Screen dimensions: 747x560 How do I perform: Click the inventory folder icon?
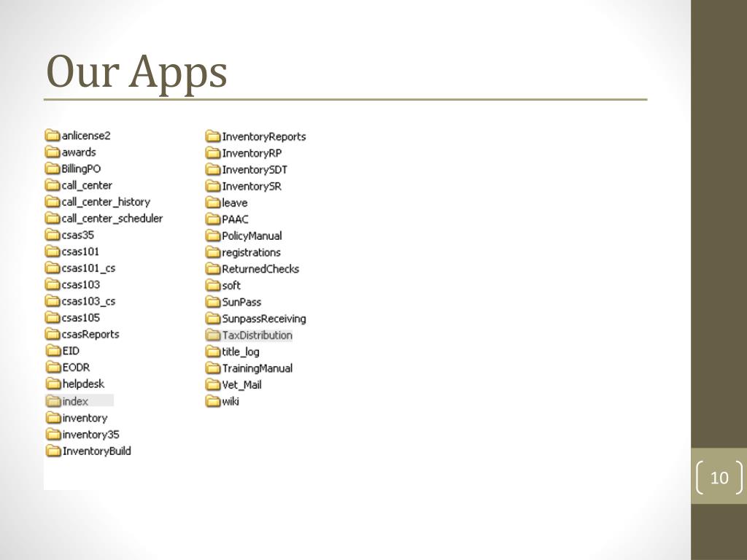click(53, 418)
